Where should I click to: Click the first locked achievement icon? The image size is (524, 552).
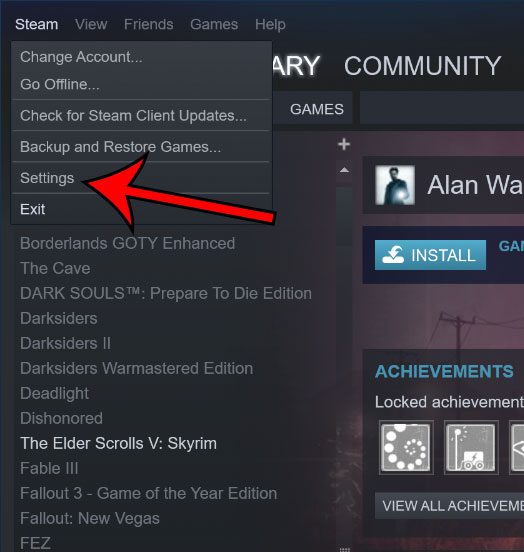coord(406,447)
